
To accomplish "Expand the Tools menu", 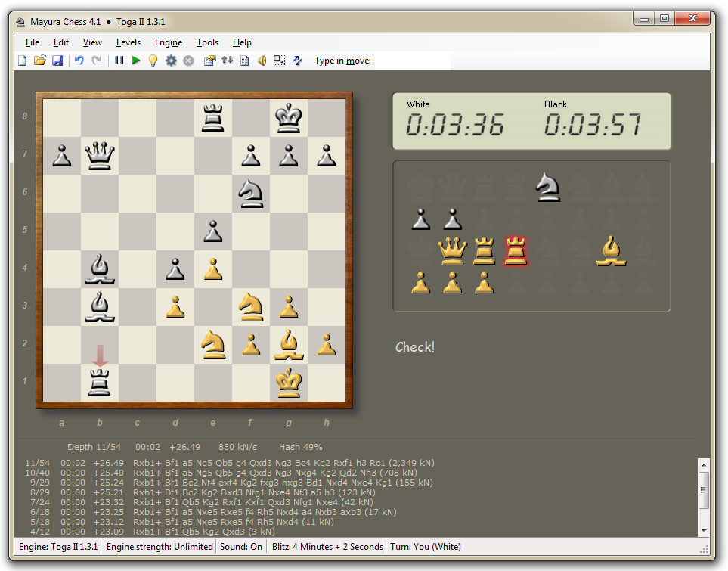I will coord(208,42).
